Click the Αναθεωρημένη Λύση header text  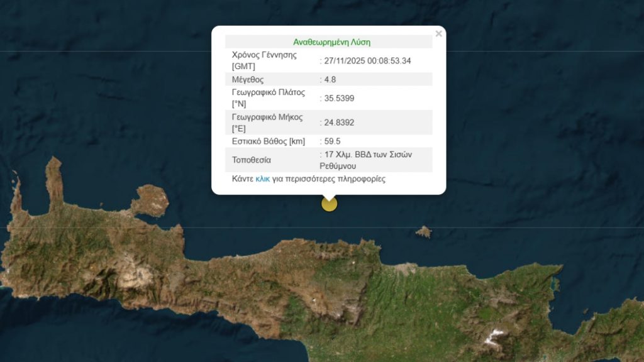click(333, 41)
